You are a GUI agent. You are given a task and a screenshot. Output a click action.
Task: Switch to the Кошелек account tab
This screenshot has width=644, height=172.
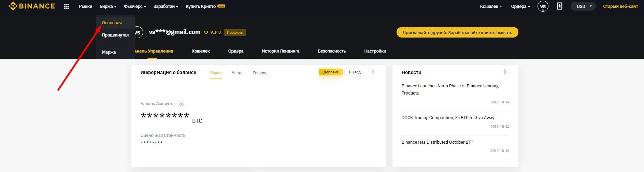[x=201, y=51]
